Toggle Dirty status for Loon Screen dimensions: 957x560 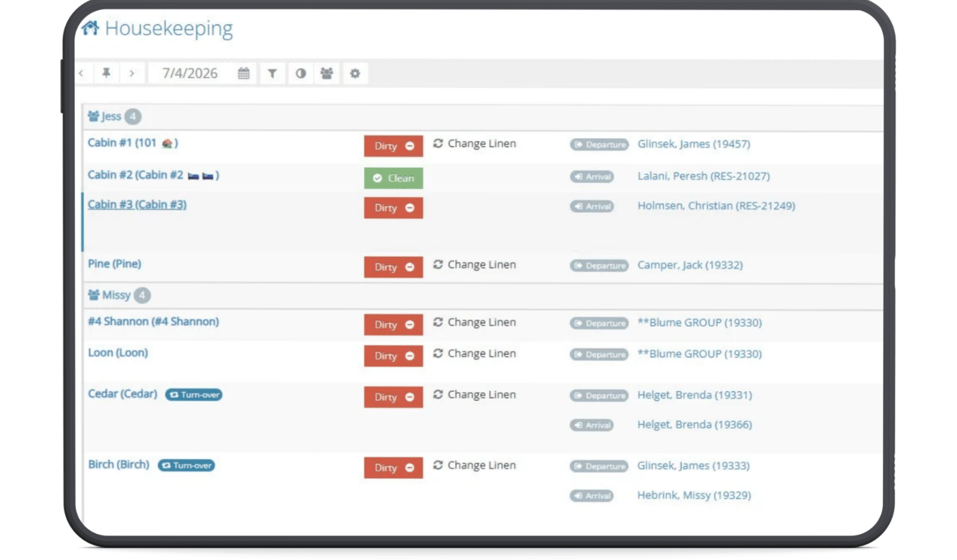point(394,356)
